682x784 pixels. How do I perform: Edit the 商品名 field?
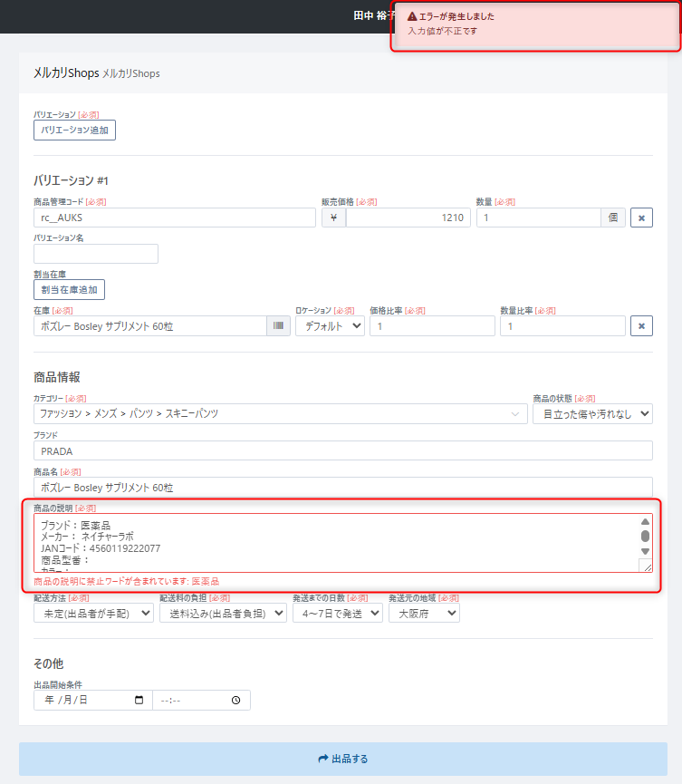(342, 488)
